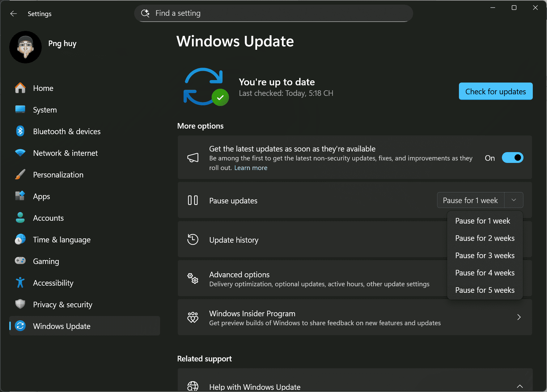This screenshot has width=547, height=392.
Task: Select Pause for 2 weeks option
Action: coord(485,238)
